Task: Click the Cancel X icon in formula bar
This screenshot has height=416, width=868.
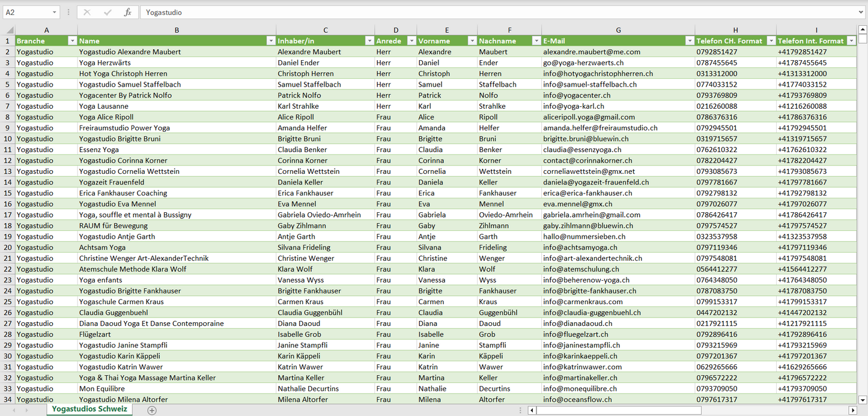Action: (x=87, y=12)
